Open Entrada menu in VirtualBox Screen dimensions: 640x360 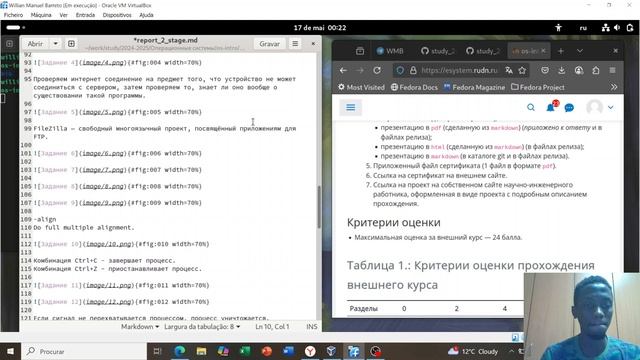click(x=85, y=15)
